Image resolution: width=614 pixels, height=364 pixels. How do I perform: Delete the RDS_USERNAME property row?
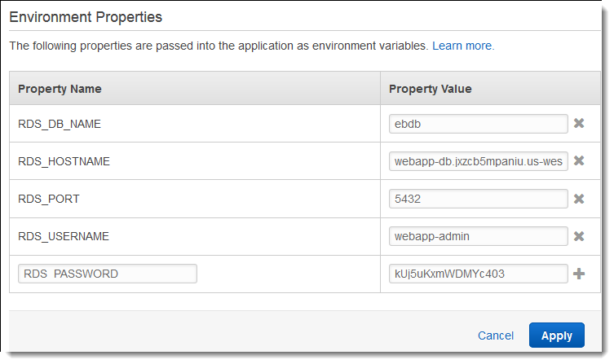[x=579, y=236]
